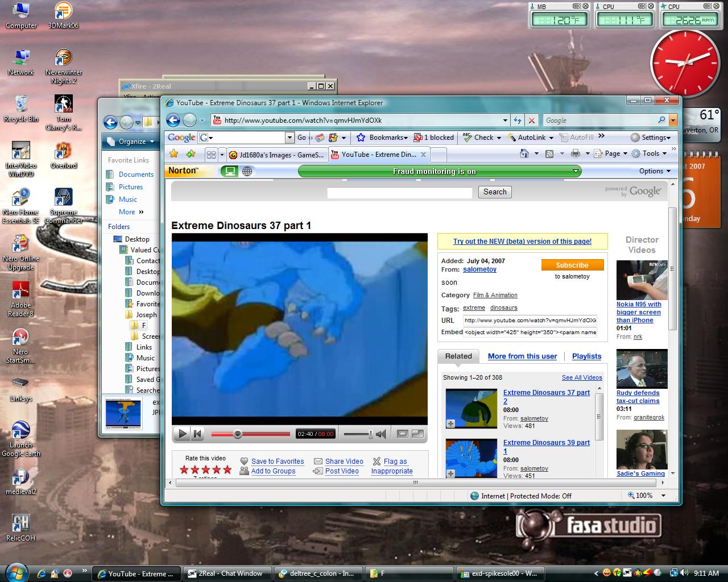This screenshot has height=582, width=728.
Task: Subscribe to salometoy
Action: point(572,265)
